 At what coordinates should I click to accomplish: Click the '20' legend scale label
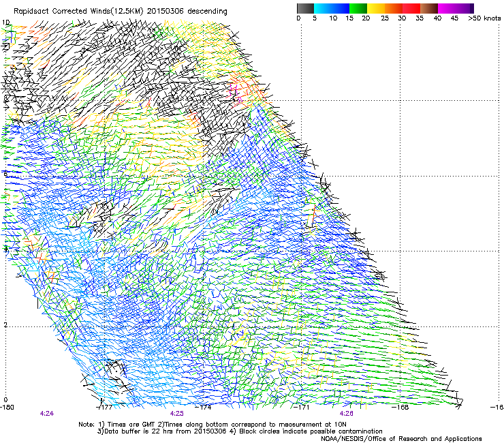click(x=366, y=18)
